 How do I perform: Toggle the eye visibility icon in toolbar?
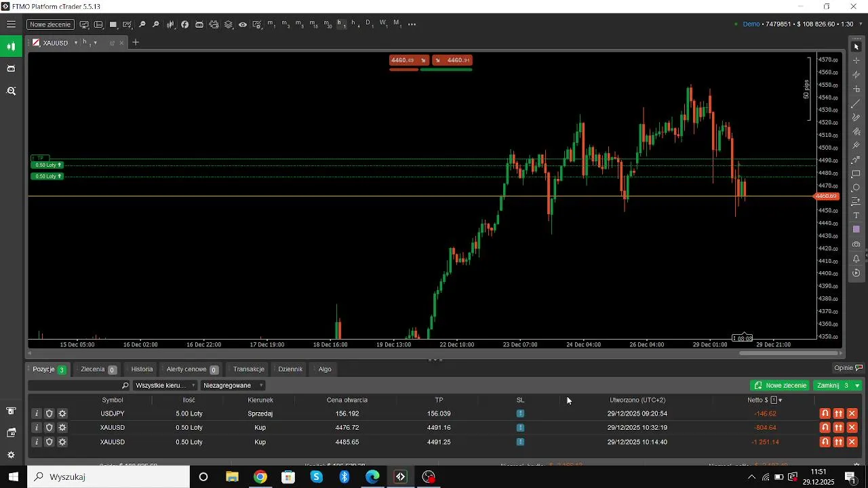click(242, 24)
